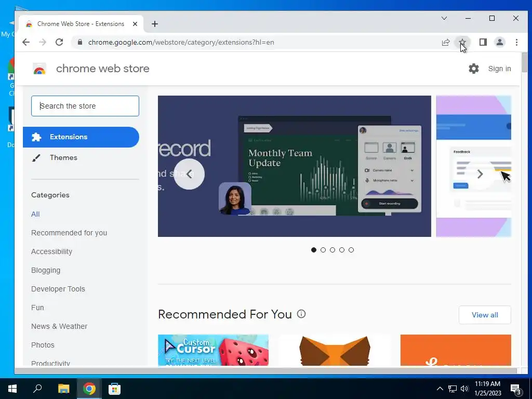Focus the Search the store field
Screen dimensions: 532x399
pyautogui.click(x=85, y=106)
